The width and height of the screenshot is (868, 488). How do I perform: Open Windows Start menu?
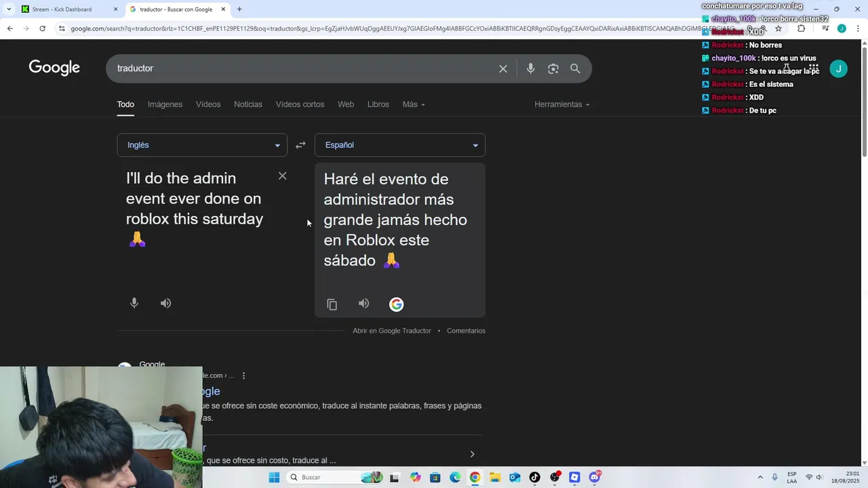(274, 477)
